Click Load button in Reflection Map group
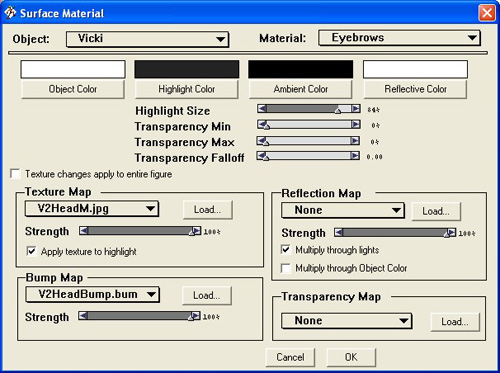The width and height of the screenshot is (500, 373). (x=436, y=211)
